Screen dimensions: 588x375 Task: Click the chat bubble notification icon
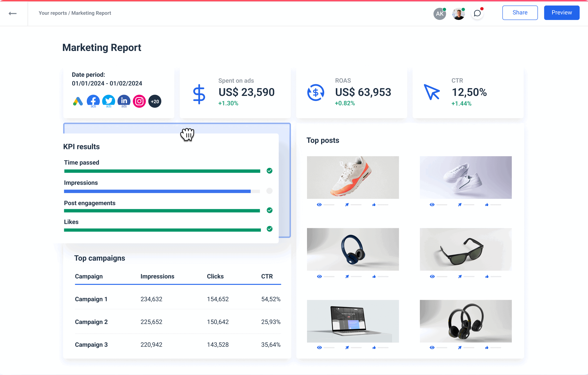coord(477,14)
